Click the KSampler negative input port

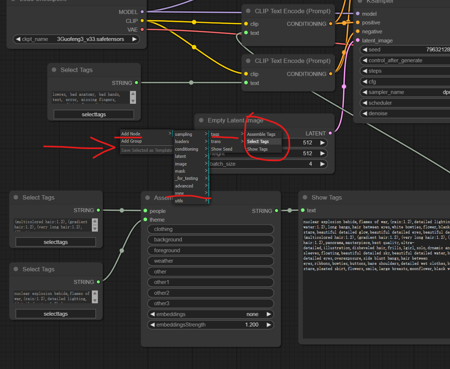[358, 31]
